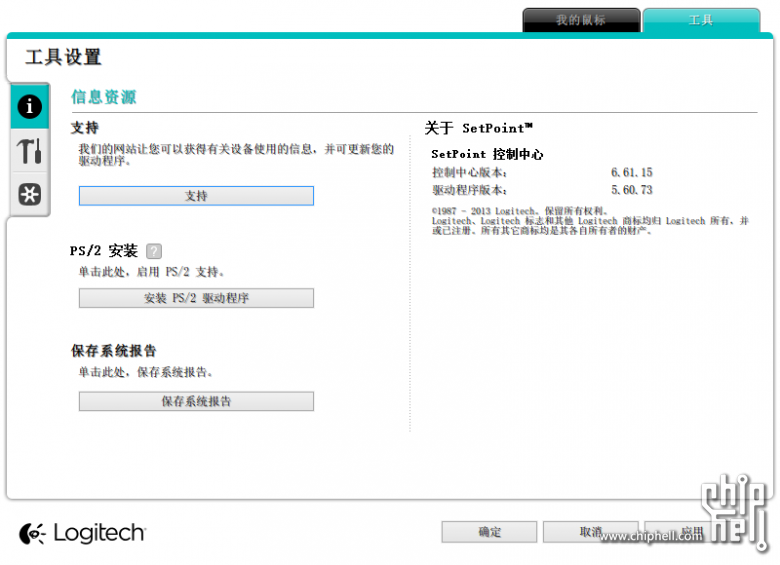Click the PS/2 安装 section heading
This screenshot has width=780, height=565.
103,251
